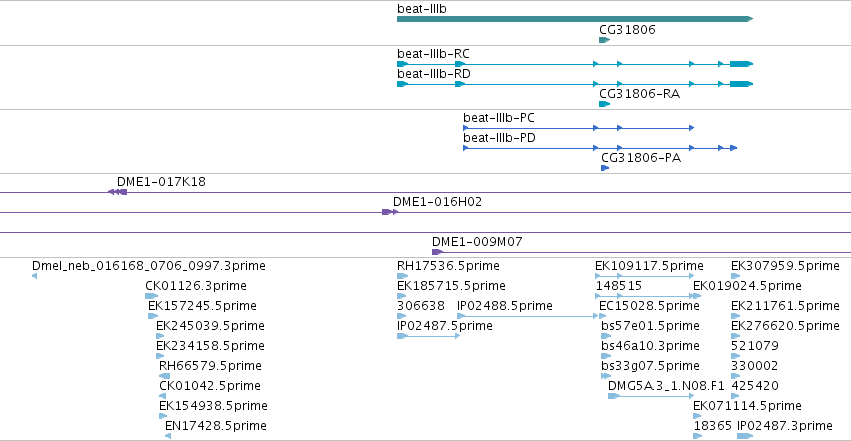Select beat-IIIb-PC protein feature label
This screenshot has width=851, height=441.
click(x=499, y=118)
